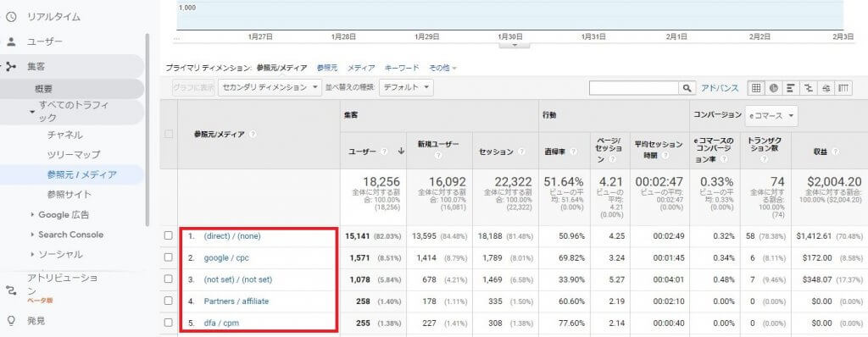Viewport: 868px width, 337px height.
Task: Switch to comparison view icon
Action: 808,88
